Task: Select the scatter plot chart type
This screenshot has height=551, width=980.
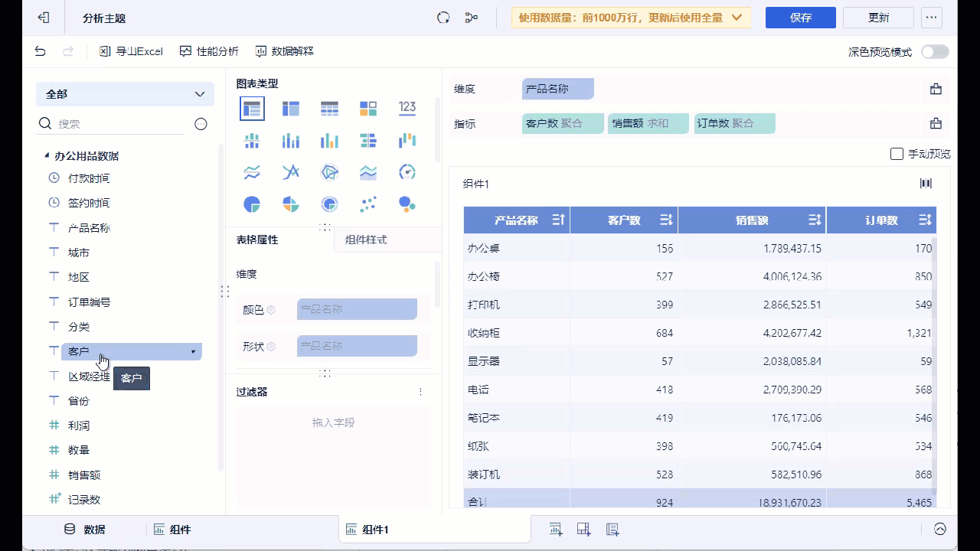Action: (368, 204)
